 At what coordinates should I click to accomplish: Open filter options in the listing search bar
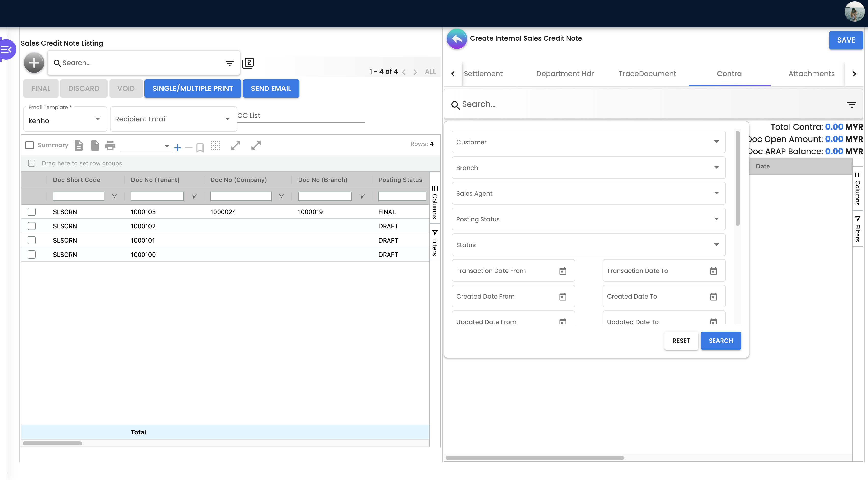[x=229, y=63]
